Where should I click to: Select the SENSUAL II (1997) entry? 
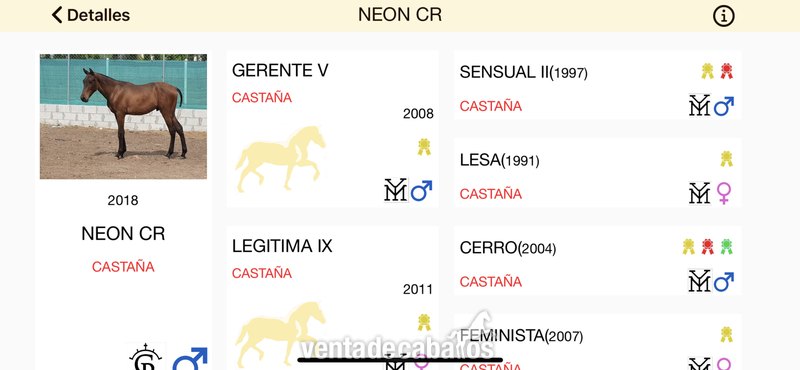(597, 85)
